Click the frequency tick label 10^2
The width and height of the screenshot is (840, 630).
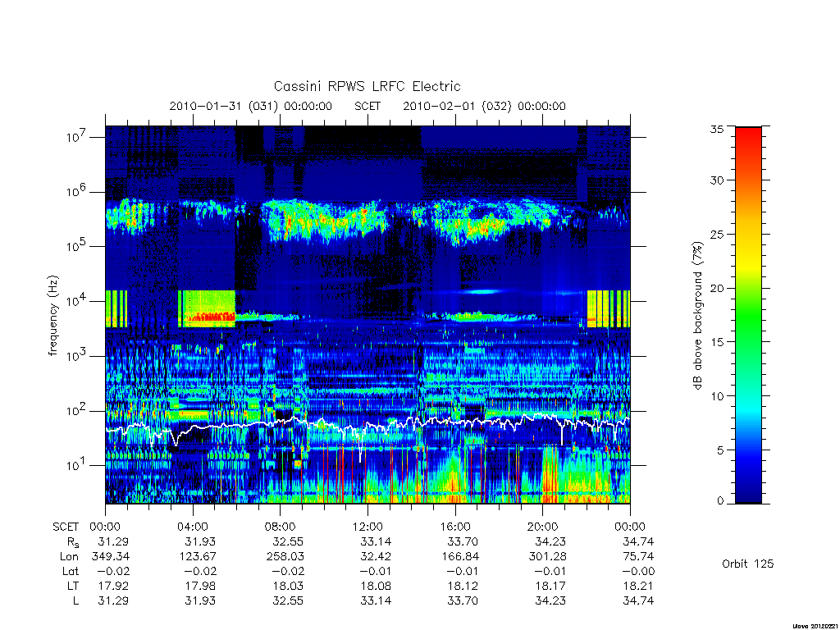pos(75,411)
